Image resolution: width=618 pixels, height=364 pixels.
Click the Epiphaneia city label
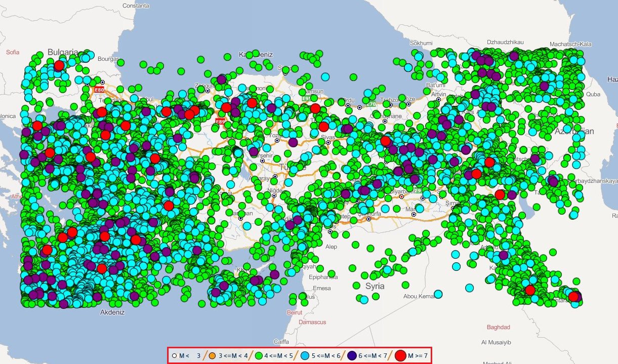[322, 277]
